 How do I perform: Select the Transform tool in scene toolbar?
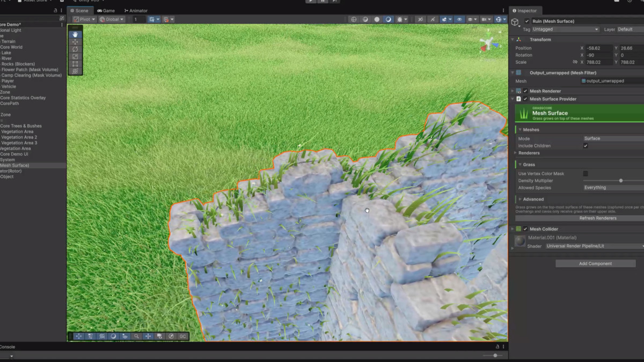tap(75, 71)
